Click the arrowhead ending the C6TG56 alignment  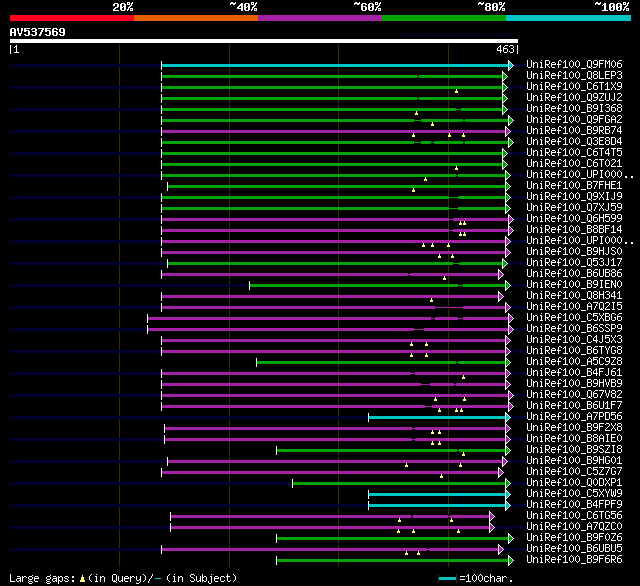point(492,517)
